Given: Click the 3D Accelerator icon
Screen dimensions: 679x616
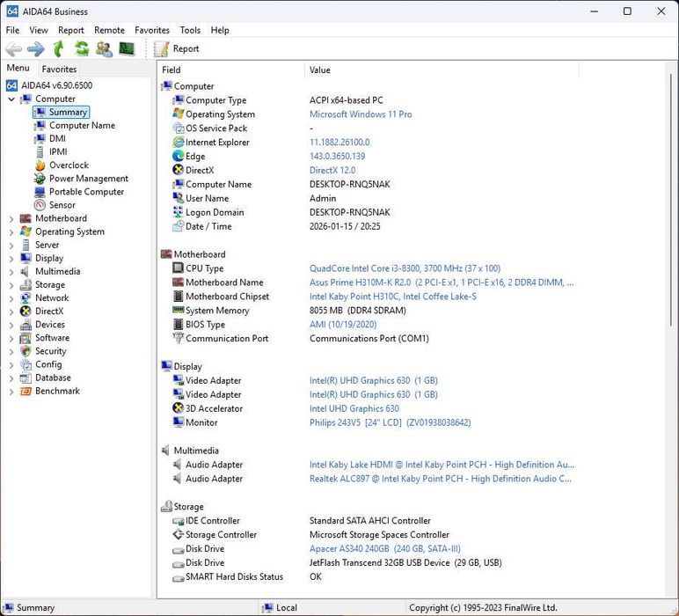Looking at the screenshot, I should coord(178,408).
